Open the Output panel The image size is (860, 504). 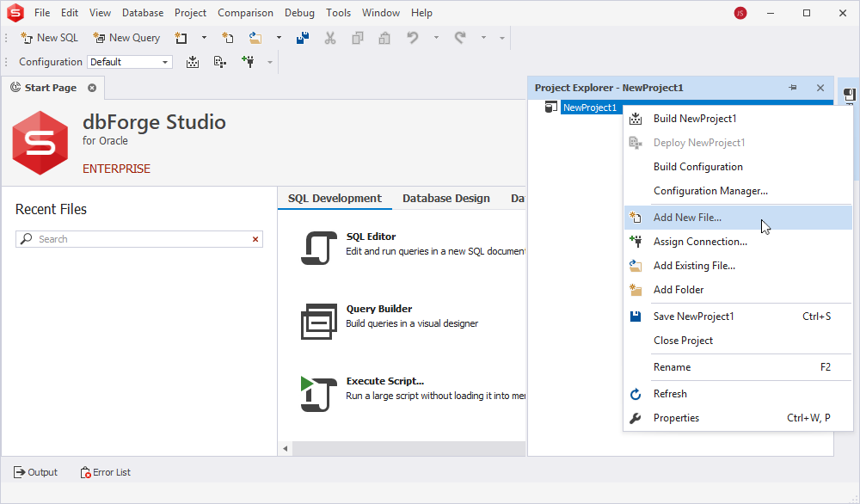35,472
